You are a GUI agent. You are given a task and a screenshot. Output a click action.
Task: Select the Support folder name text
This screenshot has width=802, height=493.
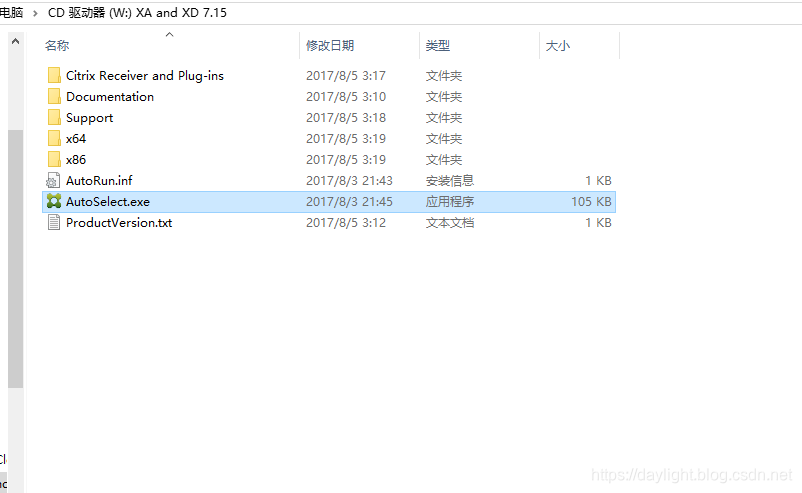pos(90,118)
